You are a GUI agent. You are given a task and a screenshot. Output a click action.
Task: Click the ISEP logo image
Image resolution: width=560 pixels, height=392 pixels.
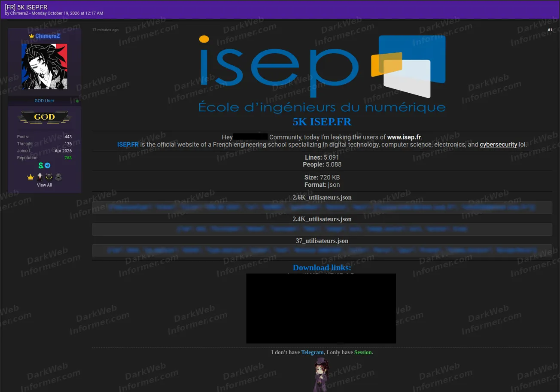tap(322, 73)
